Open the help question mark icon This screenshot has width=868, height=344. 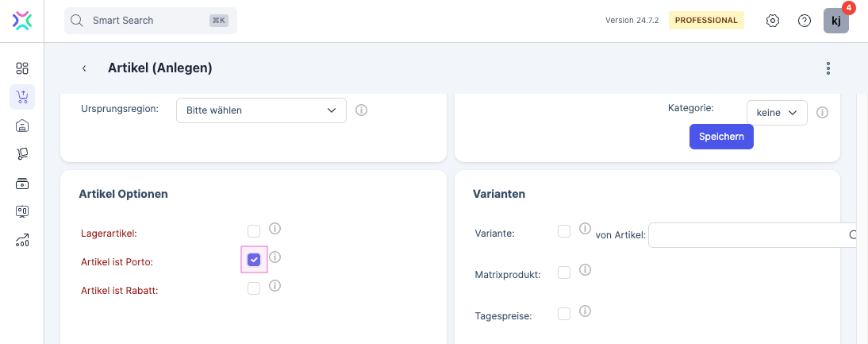(804, 21)
